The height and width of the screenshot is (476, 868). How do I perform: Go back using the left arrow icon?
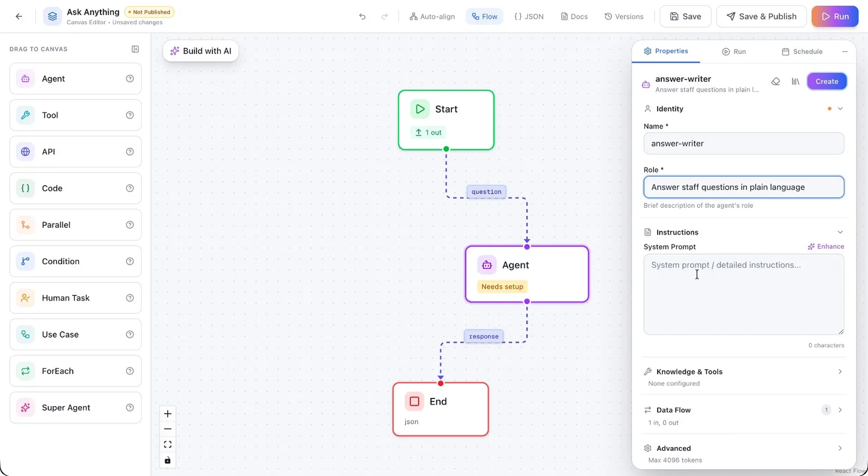(19, 16)
